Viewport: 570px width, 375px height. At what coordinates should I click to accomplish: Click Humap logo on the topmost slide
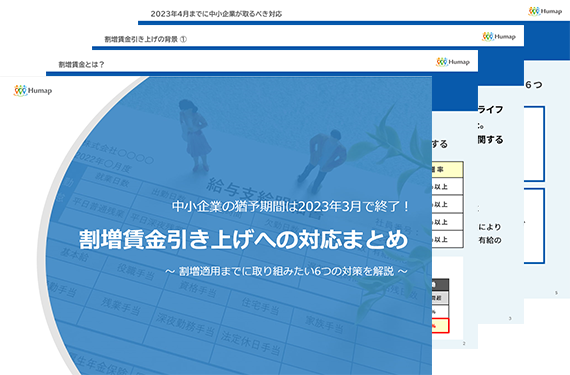(x=545, y=11)
